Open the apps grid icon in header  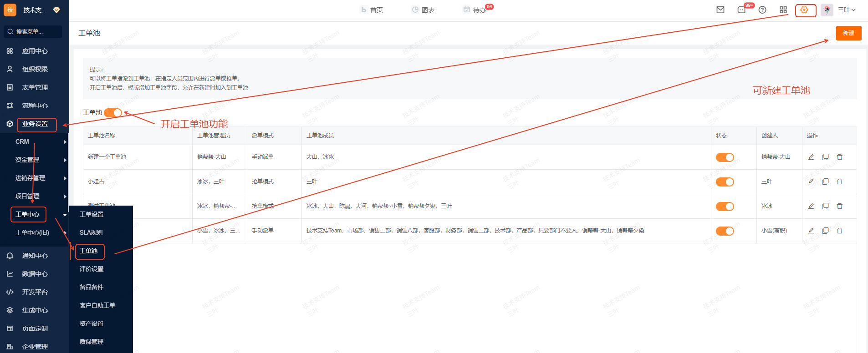pyautogui.click(x=783, y=10)
